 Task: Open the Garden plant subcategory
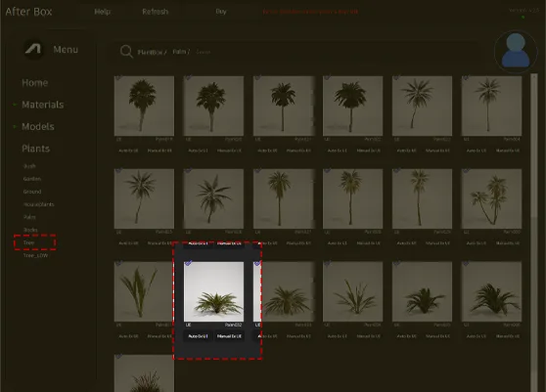(x=32, y=179)
